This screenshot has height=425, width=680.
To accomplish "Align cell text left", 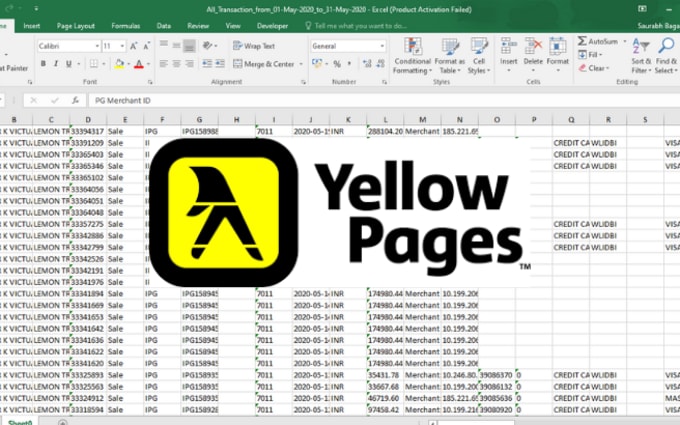I will (163, 64).
